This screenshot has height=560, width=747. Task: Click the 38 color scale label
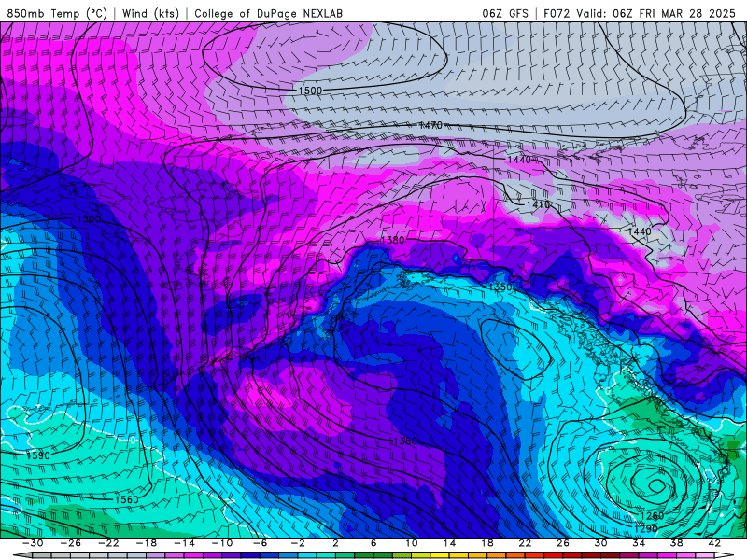(676, 543)
